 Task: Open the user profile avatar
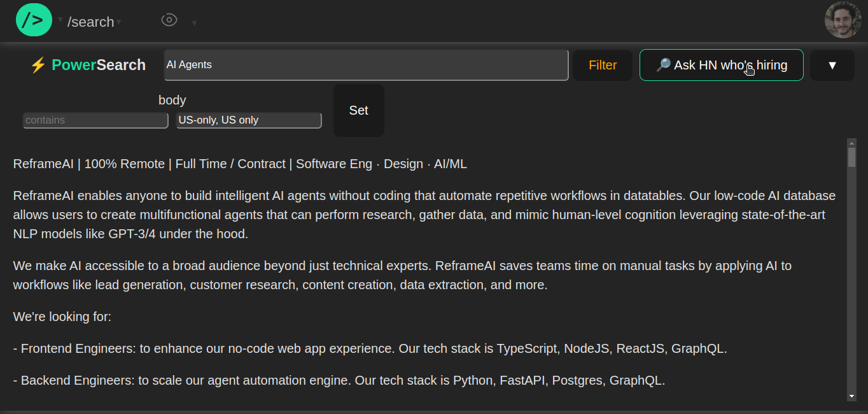click(x=843, y=20)
